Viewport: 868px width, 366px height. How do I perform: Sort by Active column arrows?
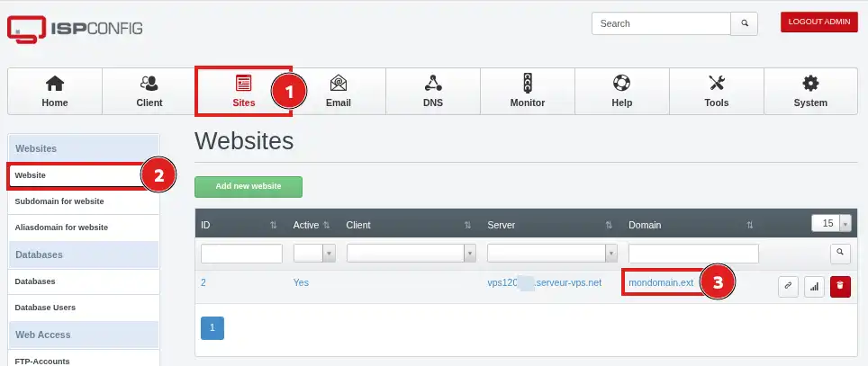[x=326, y=225]
